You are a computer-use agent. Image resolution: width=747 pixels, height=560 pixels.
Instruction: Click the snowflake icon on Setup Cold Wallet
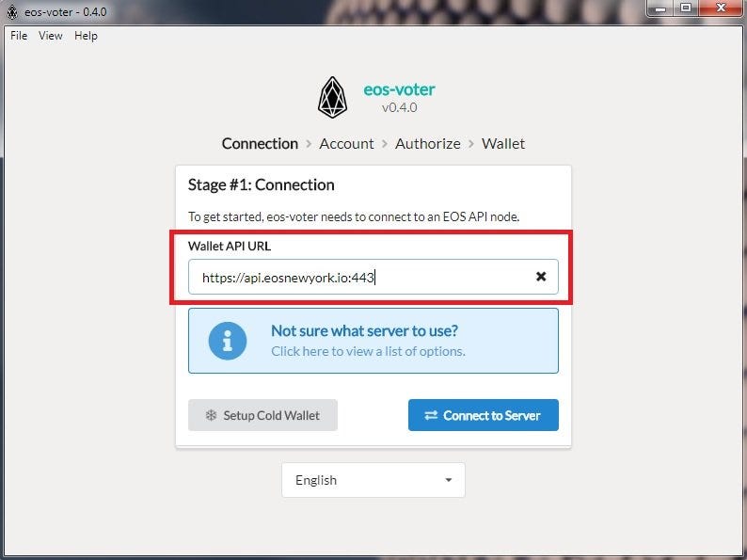[x=211, y=415]
